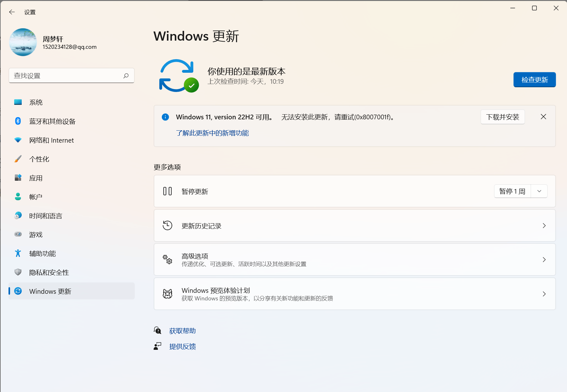Open 更新历史记录 via its chevron
567x392 pixels.
pos(544,225)
